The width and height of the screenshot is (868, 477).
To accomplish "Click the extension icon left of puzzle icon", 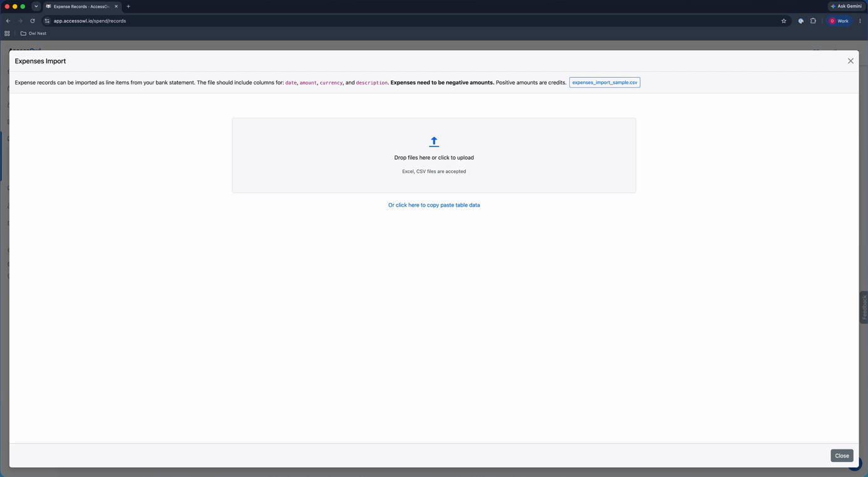I will click(800, 21).
